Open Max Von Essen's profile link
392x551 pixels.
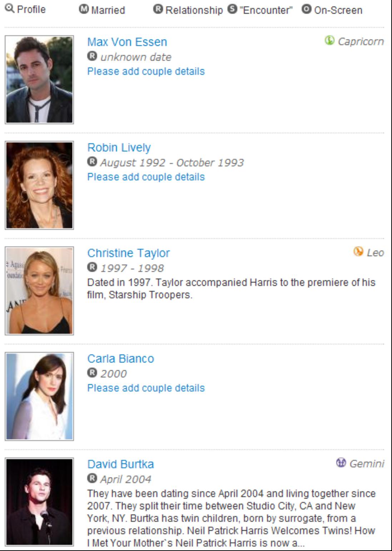point(127,42)
